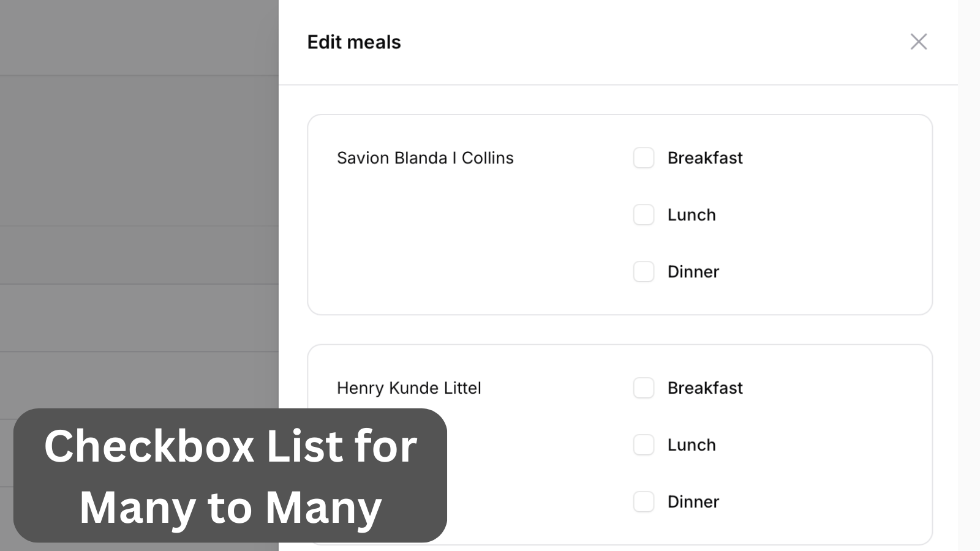Image resolution: width=980 pixels, height=551 pixels.
Task: Click the Checkbox List for Many to Many banner
Action: click(x=230, y=476)
